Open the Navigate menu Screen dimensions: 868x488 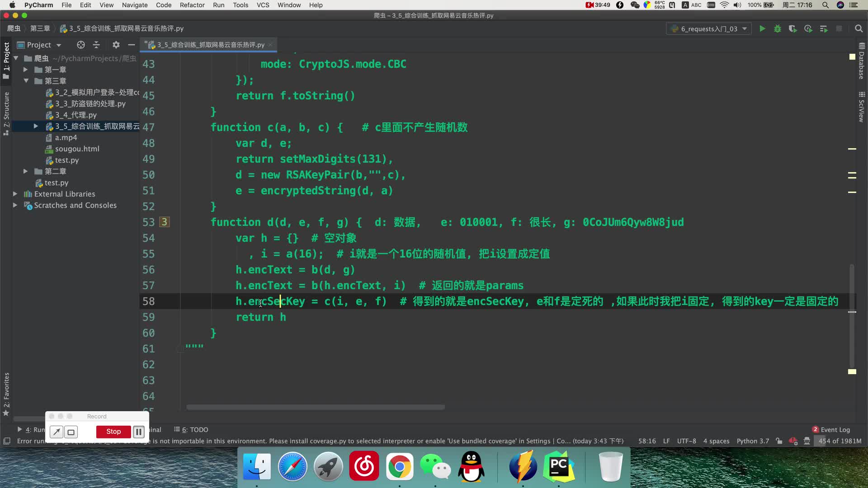[135, 5]
